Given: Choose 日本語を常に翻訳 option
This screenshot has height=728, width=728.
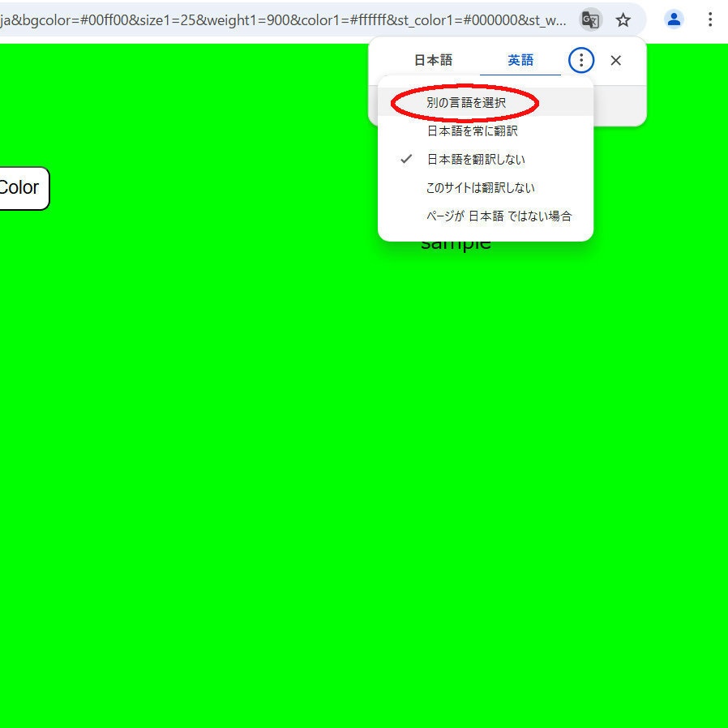Looking at the screenshot, I should click(x=485, y=131).
